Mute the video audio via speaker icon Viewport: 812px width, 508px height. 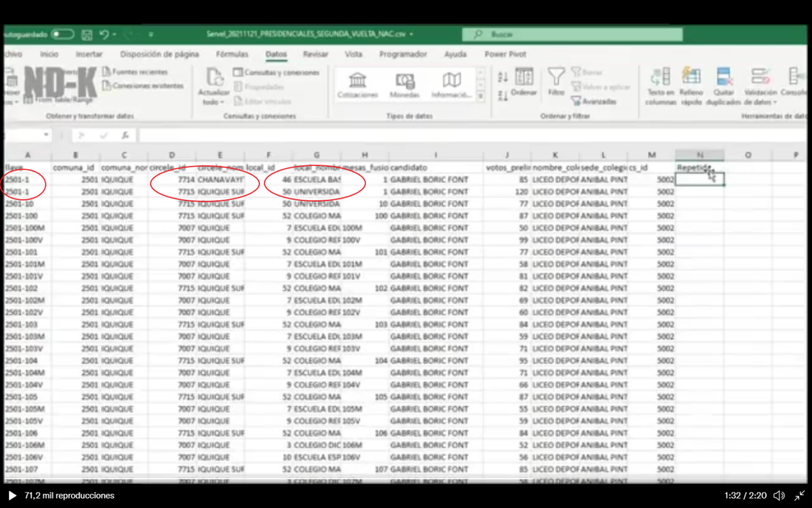[x=780, y=495]
